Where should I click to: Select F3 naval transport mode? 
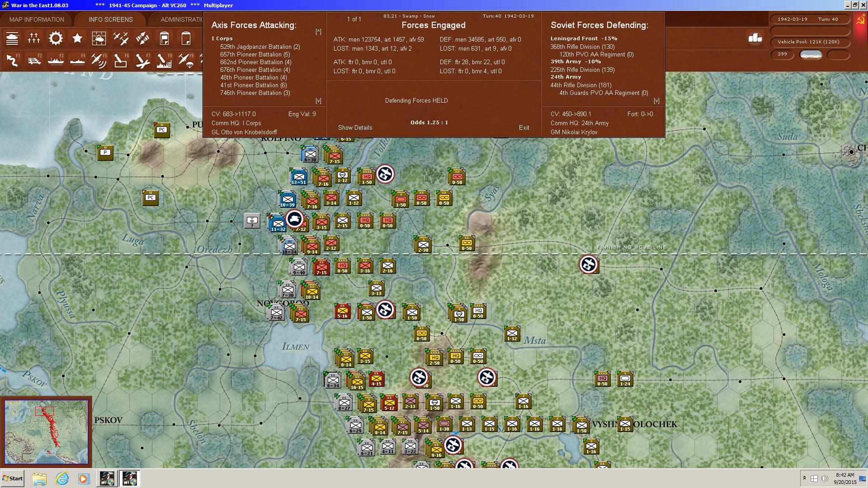[x=57, y=60]
